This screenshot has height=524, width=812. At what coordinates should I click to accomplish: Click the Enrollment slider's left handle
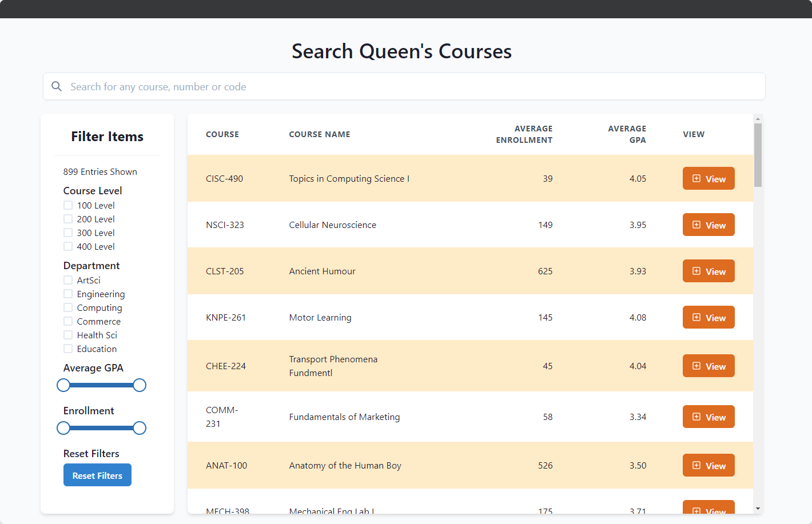(x=63, y=428)
